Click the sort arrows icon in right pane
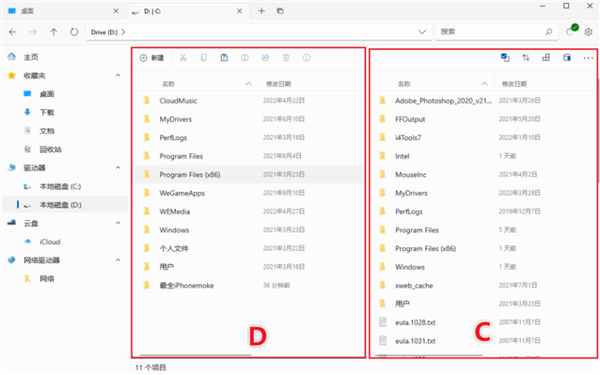Image resolution: width=600 pixels, height=375 pixels. pyautogui.click(x=526, y=58)
